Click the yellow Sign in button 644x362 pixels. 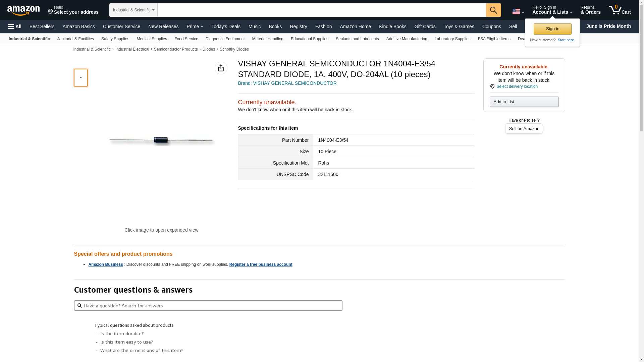tap(552, 29)
